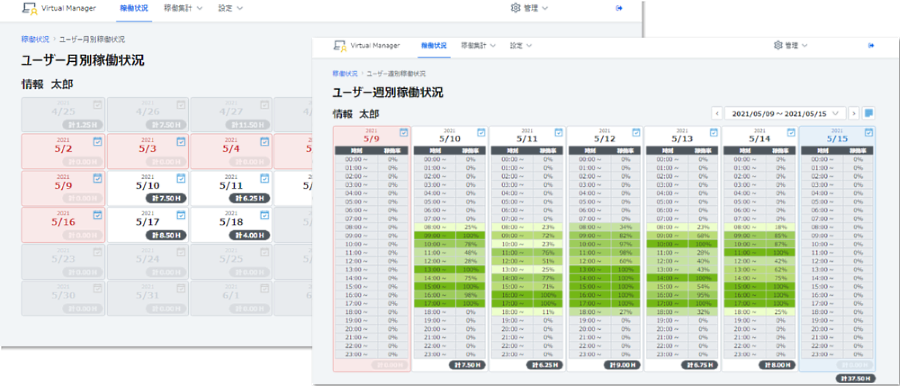
Task: Click the 5/17 date in the monthly calendar
Action: pos(148,222)
